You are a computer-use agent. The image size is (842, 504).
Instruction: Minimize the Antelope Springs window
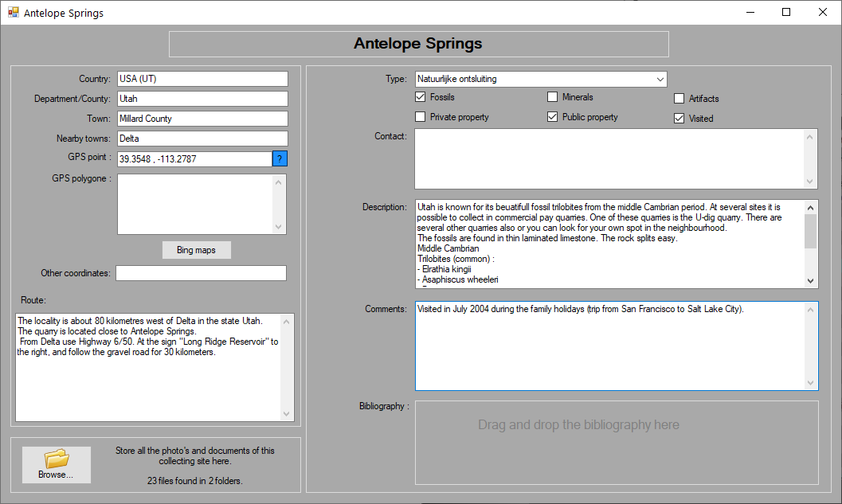(x=750, y=13)
